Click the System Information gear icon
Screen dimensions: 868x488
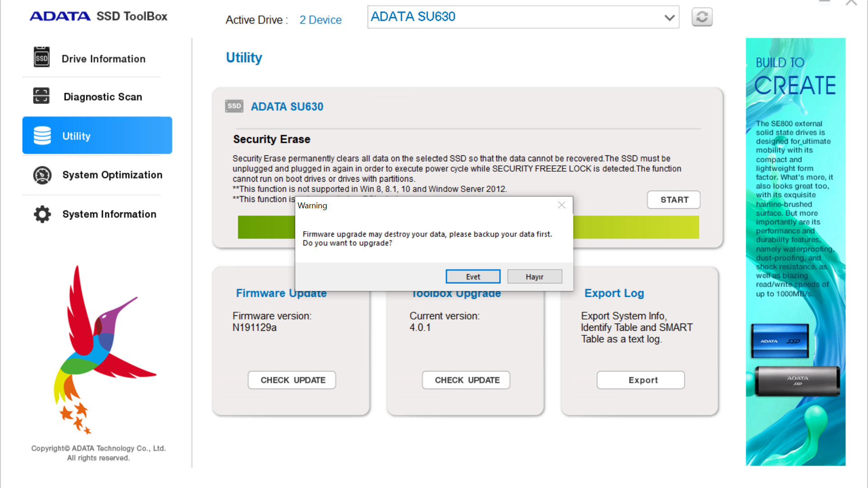click(x=42, y=214)
